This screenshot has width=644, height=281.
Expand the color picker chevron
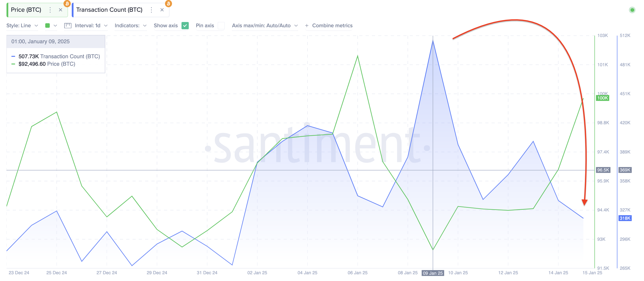coord(55,25)
